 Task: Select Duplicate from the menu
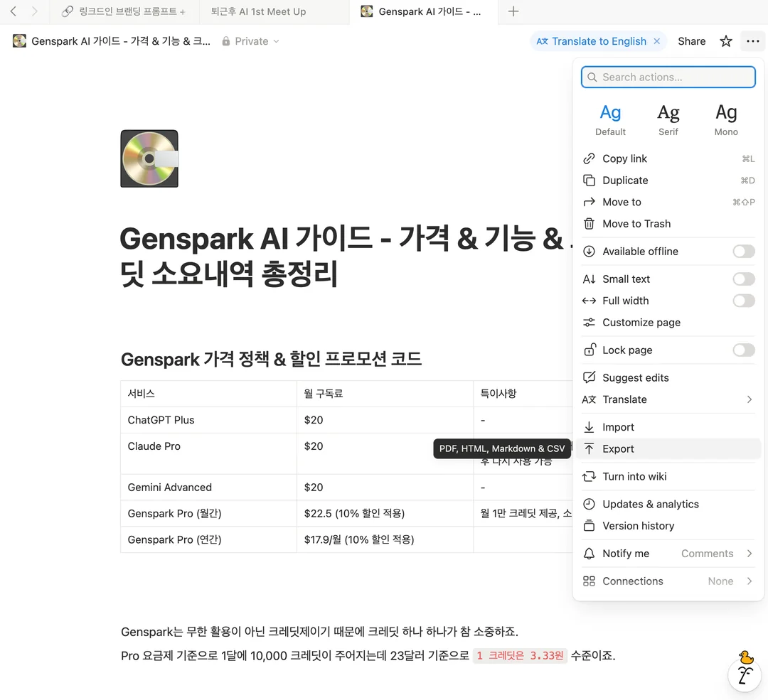668,180
